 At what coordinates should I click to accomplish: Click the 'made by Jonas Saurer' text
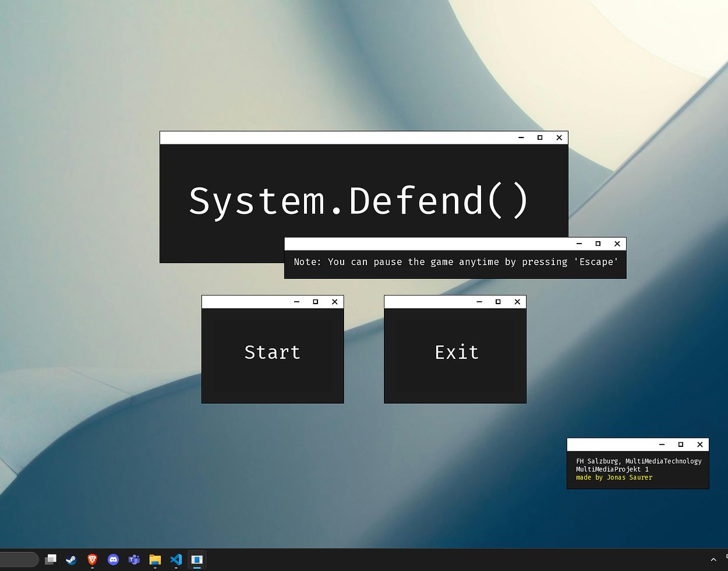(x=614, y=478)
